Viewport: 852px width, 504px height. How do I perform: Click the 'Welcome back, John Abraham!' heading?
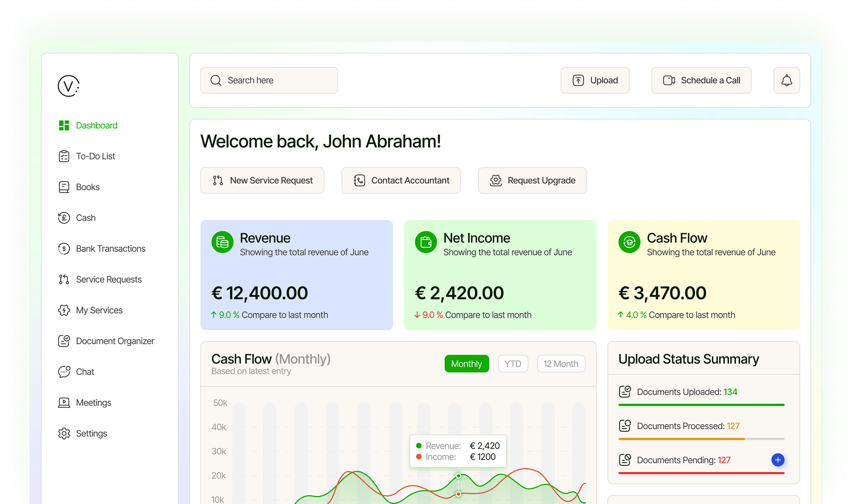(320, 141)
